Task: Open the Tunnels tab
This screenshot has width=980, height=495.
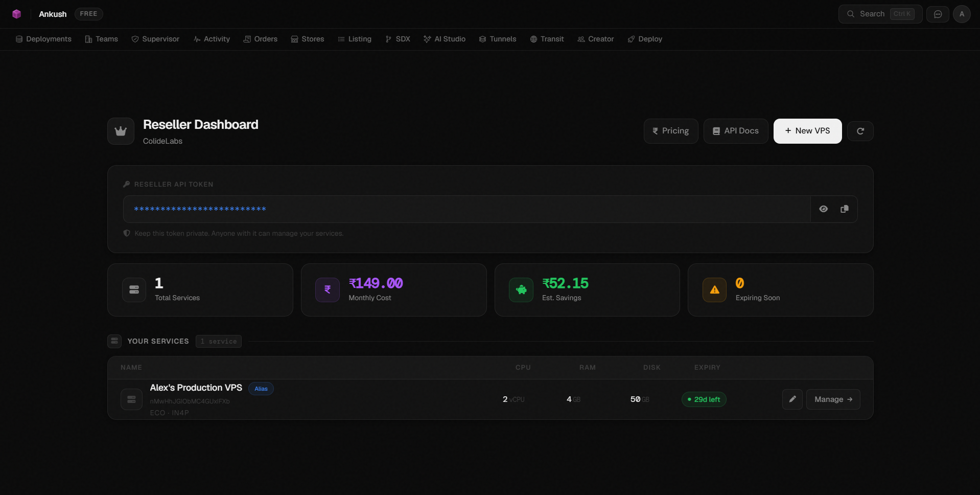Action: [x=498, y=39]
